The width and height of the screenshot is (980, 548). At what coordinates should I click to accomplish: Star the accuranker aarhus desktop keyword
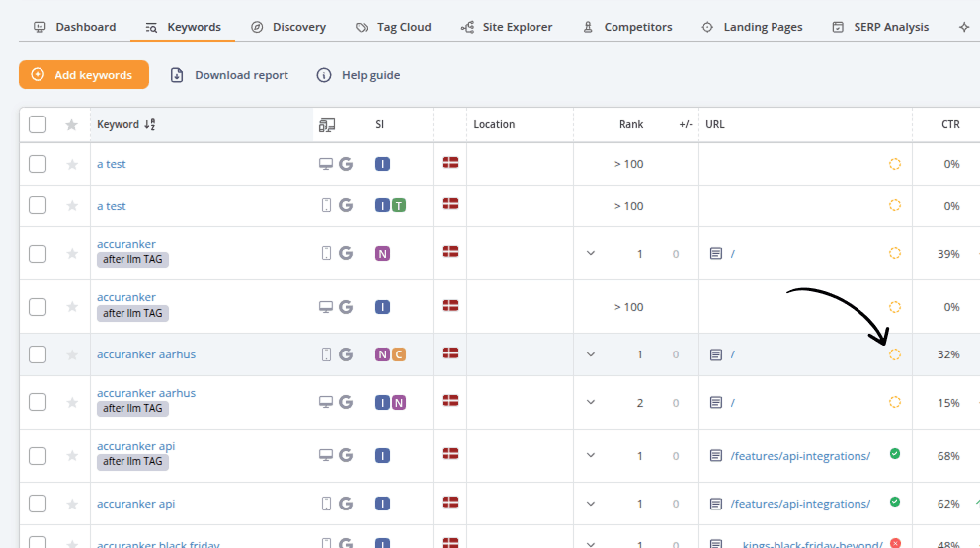pyautogui.click(x=72, y=402)
